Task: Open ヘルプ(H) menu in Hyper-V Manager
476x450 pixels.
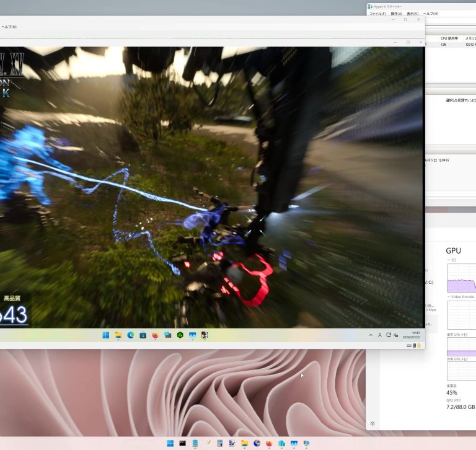Action: 431,14
